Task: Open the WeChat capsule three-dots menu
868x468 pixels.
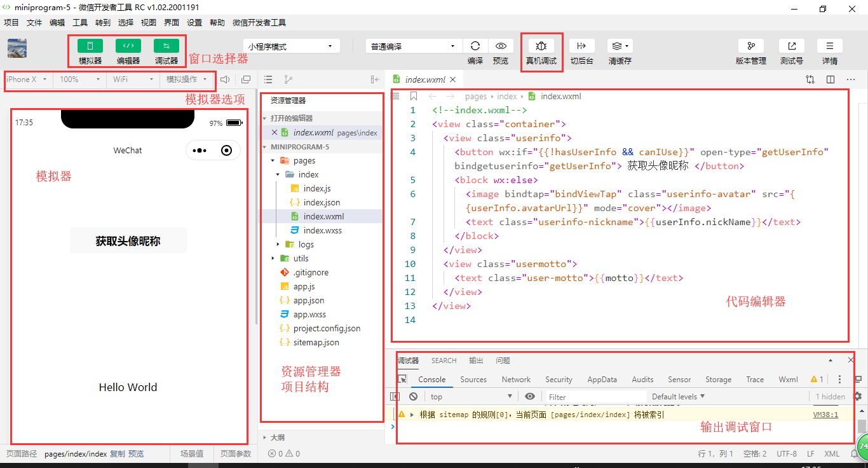Action: (200, 151)
